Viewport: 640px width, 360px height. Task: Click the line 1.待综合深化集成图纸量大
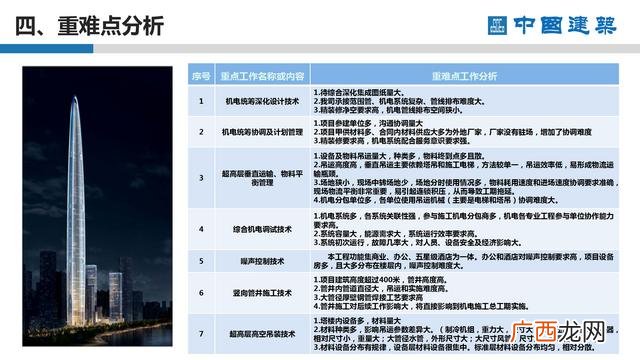pos(359,93)
